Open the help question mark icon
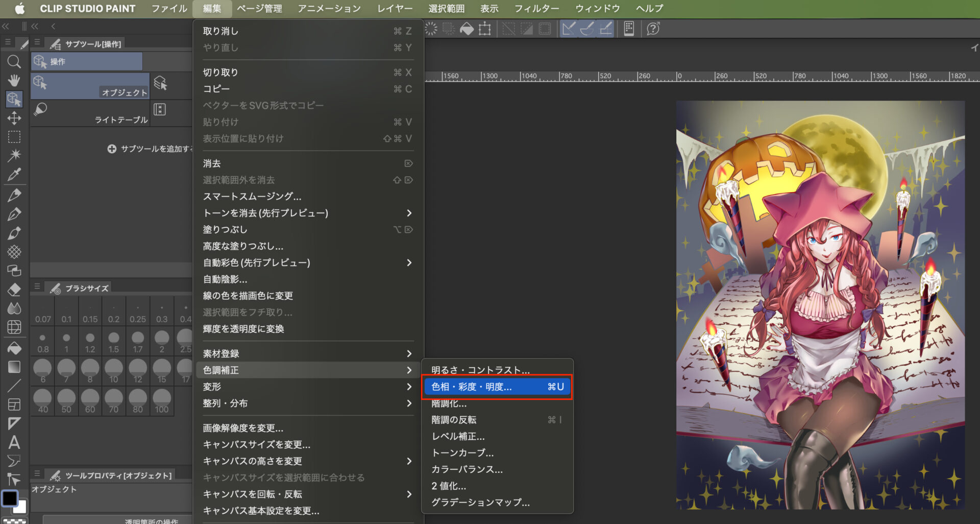This screenshot has width=980, height=524. (653, 29)
